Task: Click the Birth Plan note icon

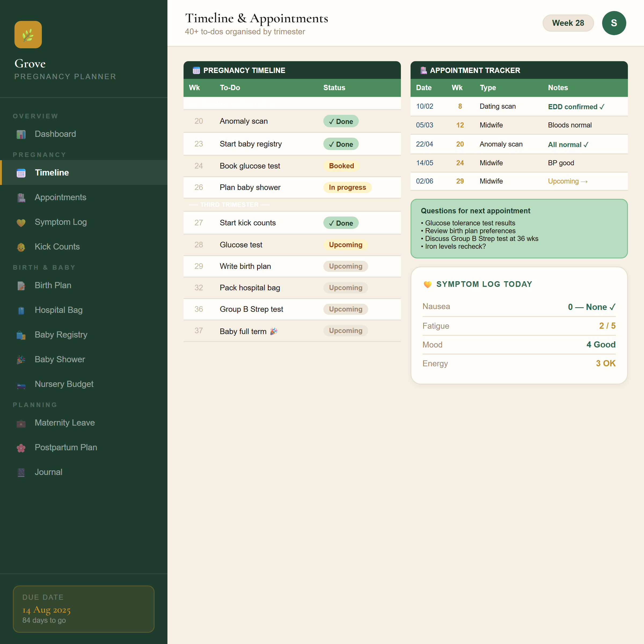Action: click(x=21, y=286)
